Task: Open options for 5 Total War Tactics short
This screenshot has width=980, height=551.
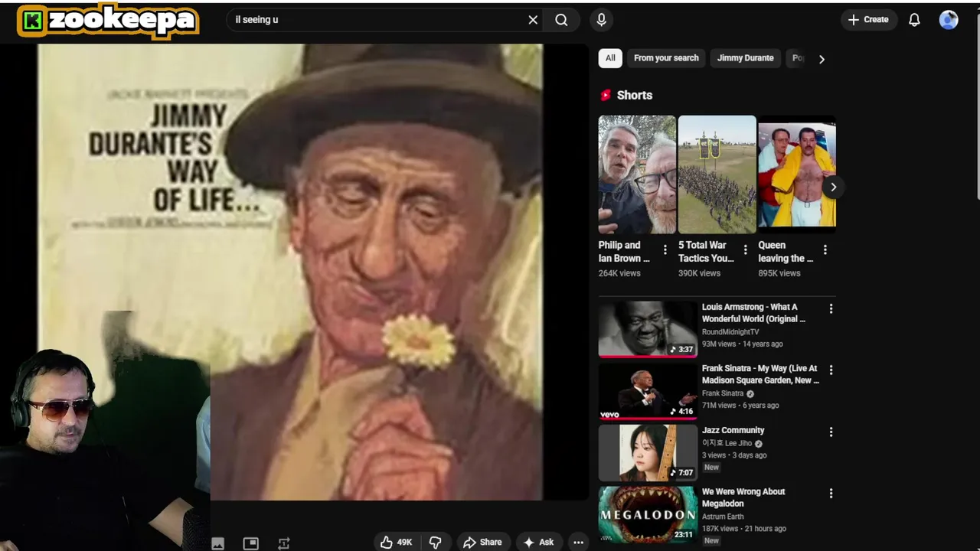Action: pos(745,249)
